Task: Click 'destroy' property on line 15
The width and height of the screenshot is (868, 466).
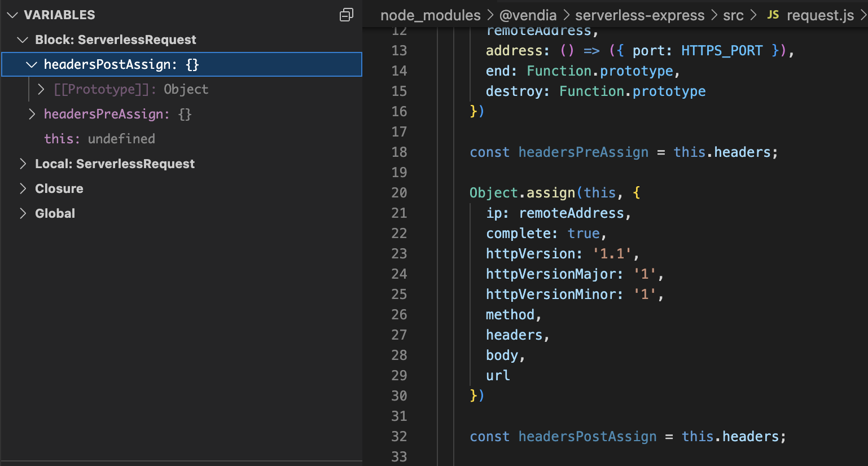Action: coord(514,91)
